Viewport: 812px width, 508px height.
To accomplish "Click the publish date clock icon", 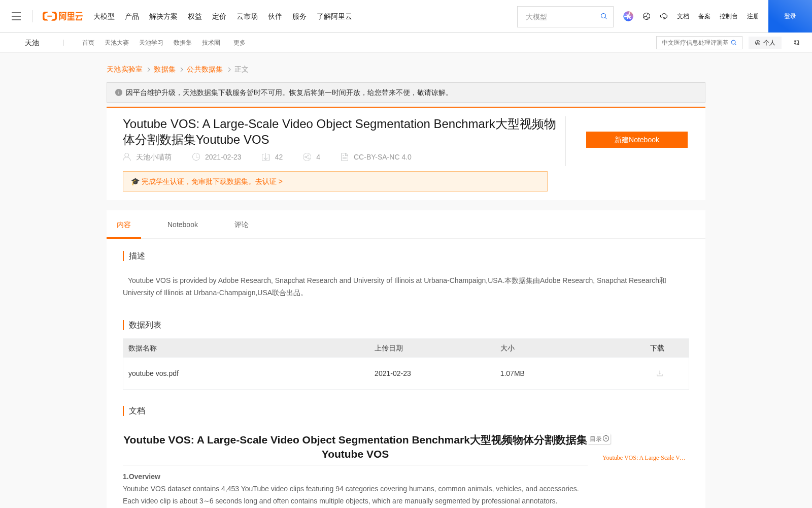I will (196, 157).
